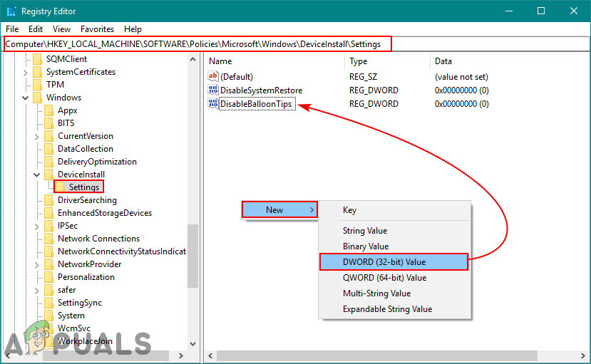Viewport: 591px width, 364px height.
Task: Click the NetworkProvider folder icon
Action: tap(48, 264)
